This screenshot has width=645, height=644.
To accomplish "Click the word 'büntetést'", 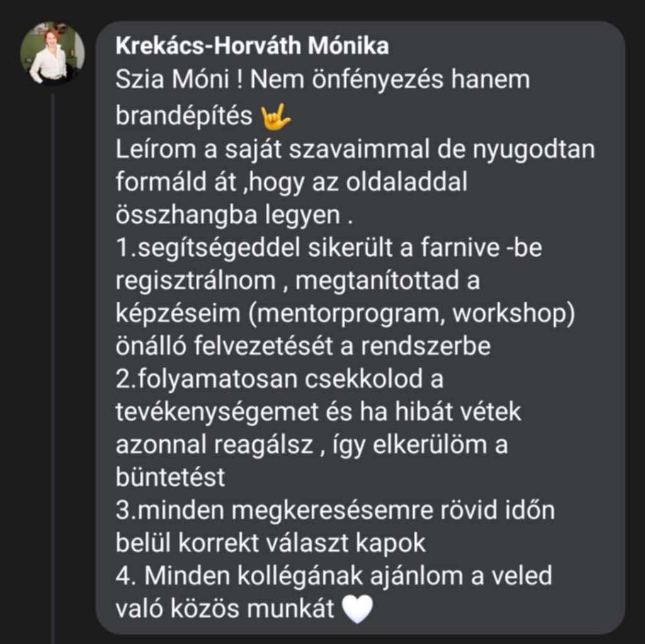I will [170, 477].
